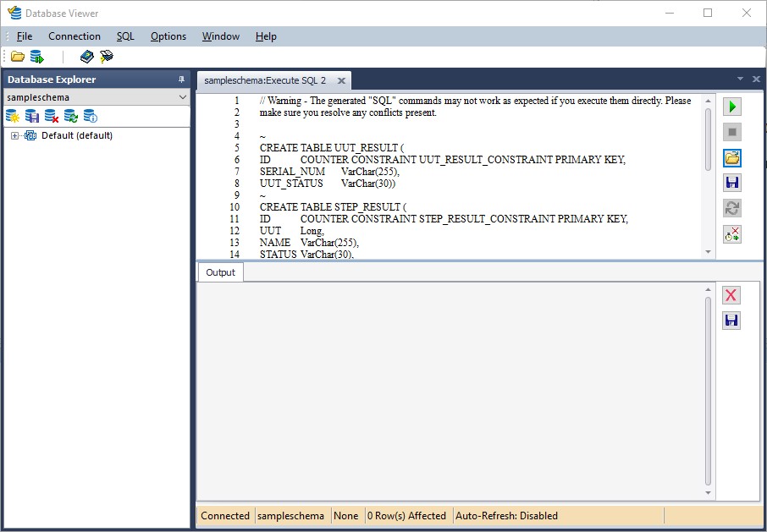Expand the Default (default) tree node
The width and height of the screenshot is (767, 532).
click(x=14, y=135)
